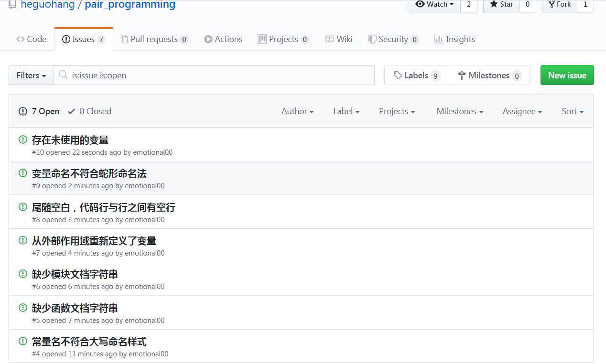Star this repository

501,5
